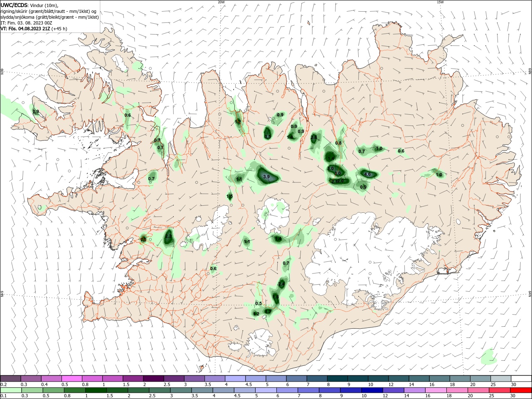The width and height of the screenshot is (532, 399).
Task: Click the '20W' longitude label at top
Action: 221,2
